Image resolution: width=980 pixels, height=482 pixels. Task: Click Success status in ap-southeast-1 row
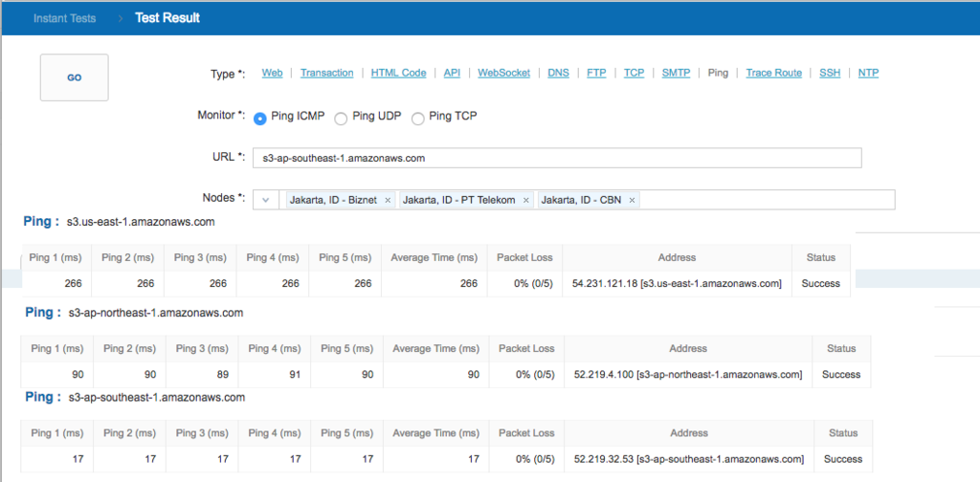(843, 459)
